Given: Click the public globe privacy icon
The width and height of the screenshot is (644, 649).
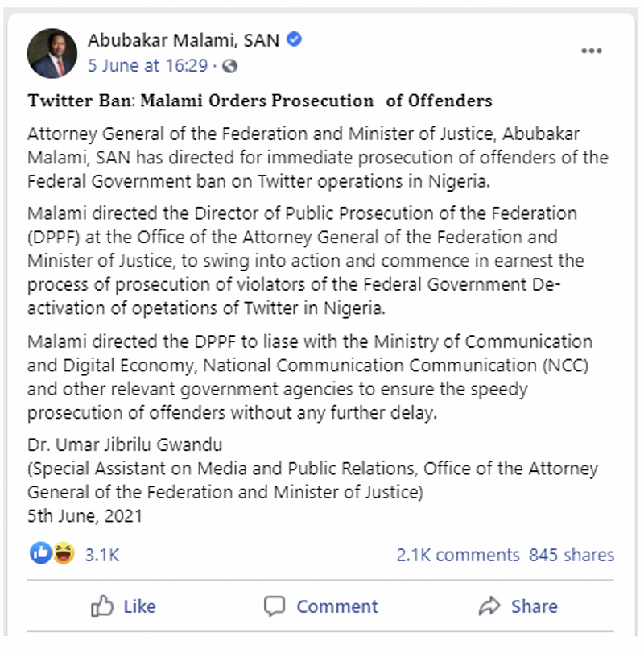Looking at the screenshot, I should tap(230, 66).
